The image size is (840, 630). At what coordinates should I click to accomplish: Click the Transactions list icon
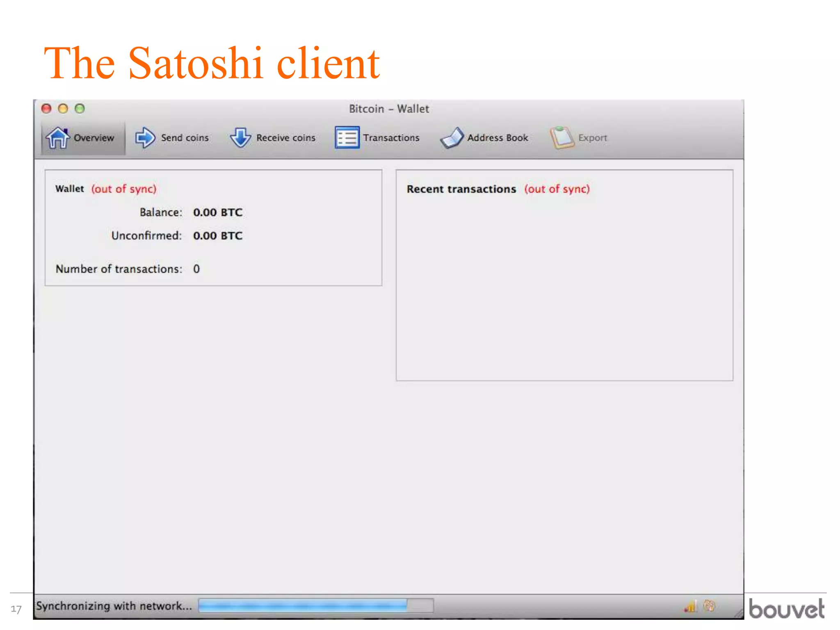coord(347,137)
